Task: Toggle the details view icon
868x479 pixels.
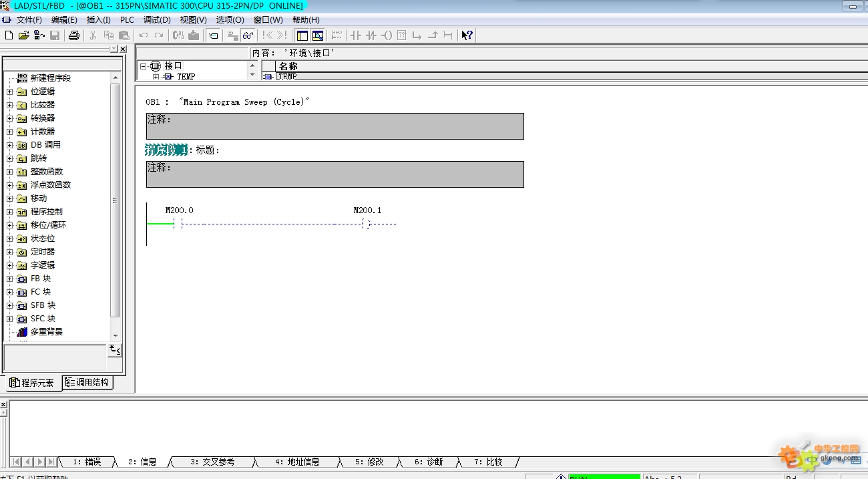Action: point(317,35)
